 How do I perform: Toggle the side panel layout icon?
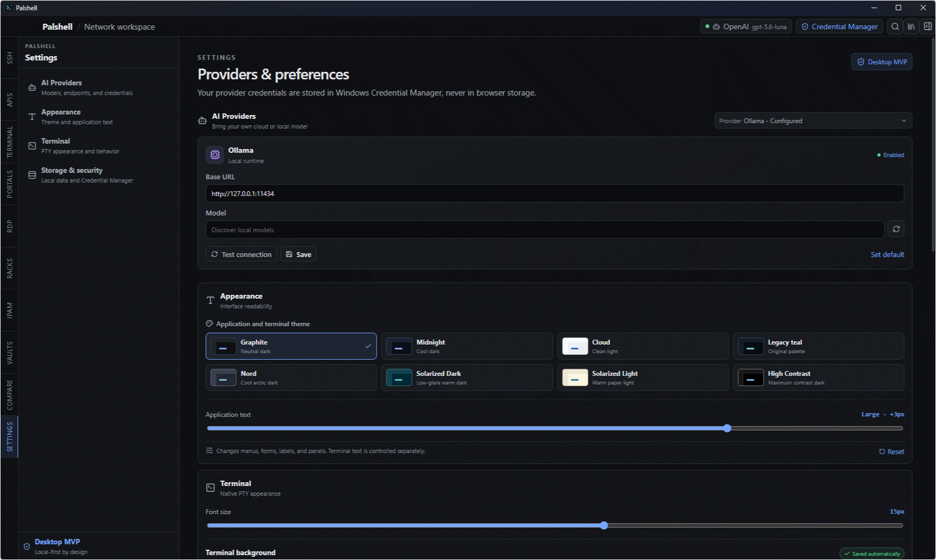pos(927,26)
